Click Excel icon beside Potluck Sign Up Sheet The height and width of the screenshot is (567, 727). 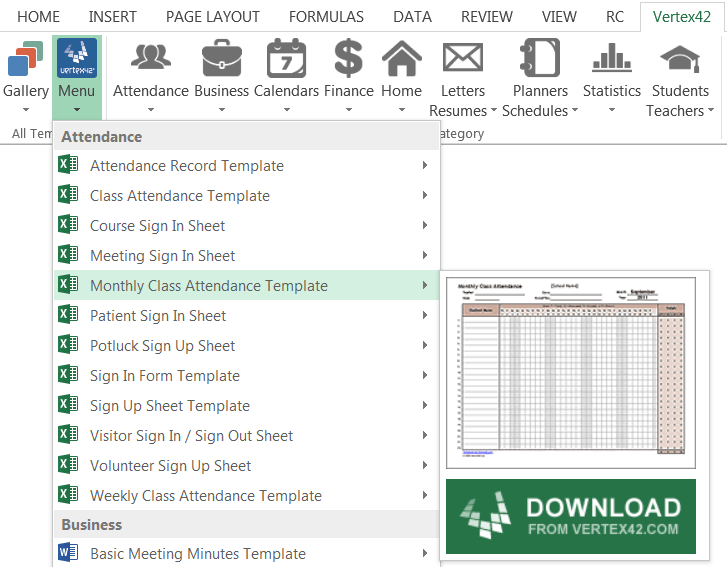pyautogui.click(x=68, y=344)
